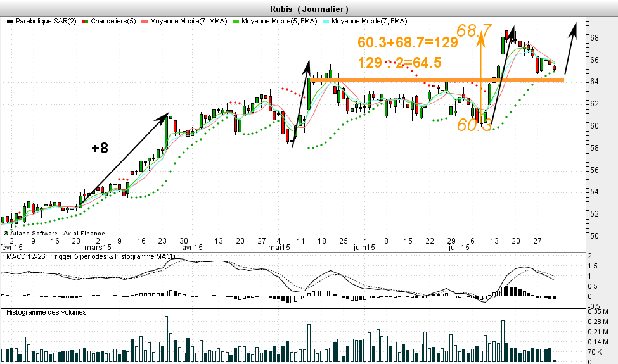The width and height of the screenshot is (618, 364).
Task: Click the 0,14 M volume scale label
Action: (598, 342)
